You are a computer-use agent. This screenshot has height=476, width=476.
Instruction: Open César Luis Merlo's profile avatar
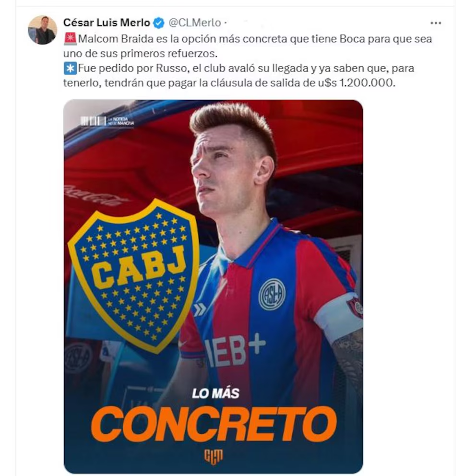(x=43, y=30)
